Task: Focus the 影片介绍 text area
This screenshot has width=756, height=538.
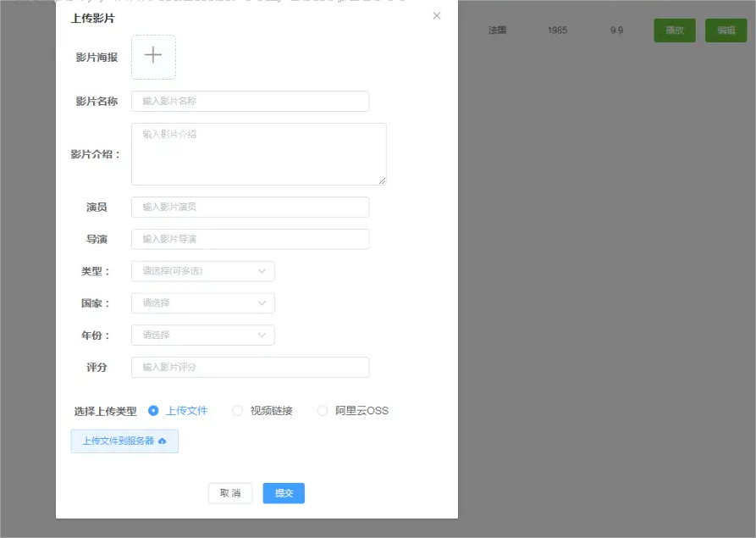Action: tap(259, 154)
